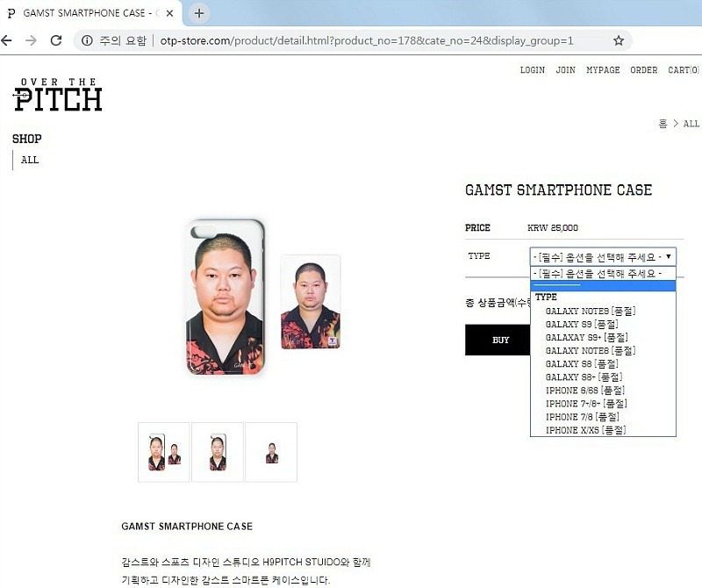
Task: Click the TYPE group header in dropdown list
Action: (x=546, y=298)
